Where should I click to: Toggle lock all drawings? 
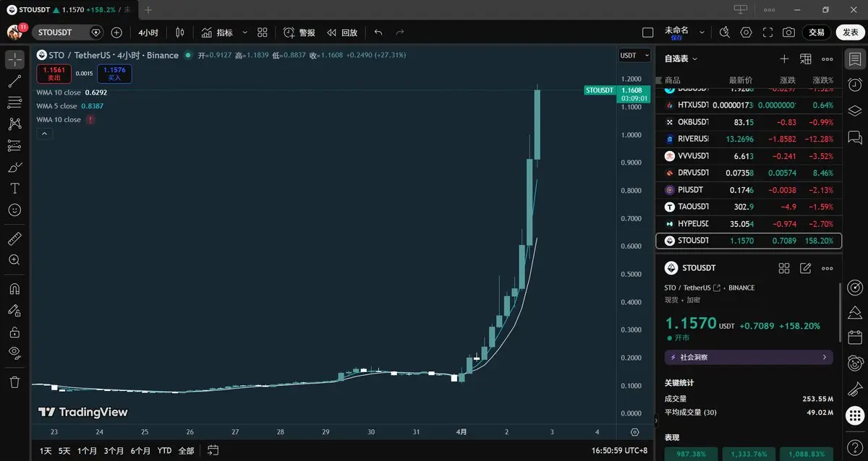[x=14, y=332]
